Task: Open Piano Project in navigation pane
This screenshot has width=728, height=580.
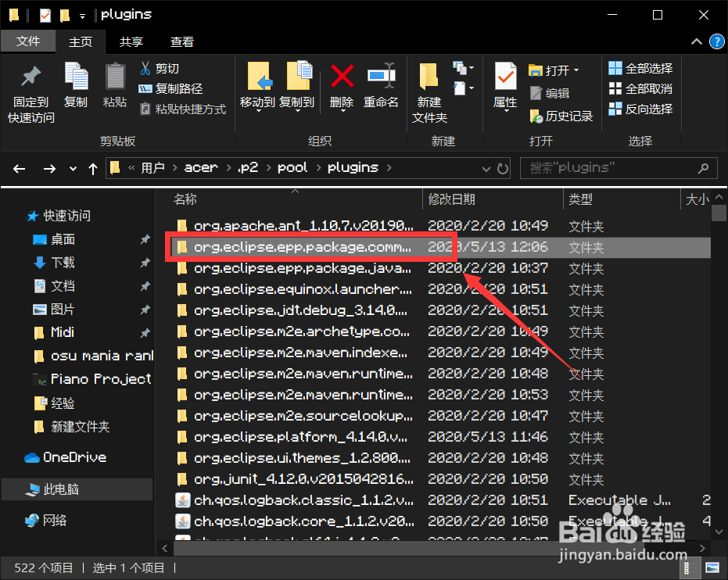Action: [x=93, y=379]
